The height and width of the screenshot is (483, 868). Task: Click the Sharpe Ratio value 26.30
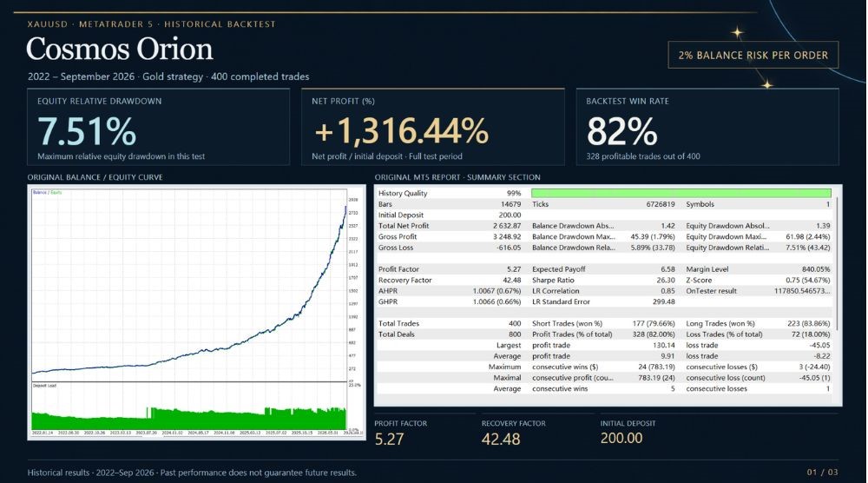pos(666,281)
